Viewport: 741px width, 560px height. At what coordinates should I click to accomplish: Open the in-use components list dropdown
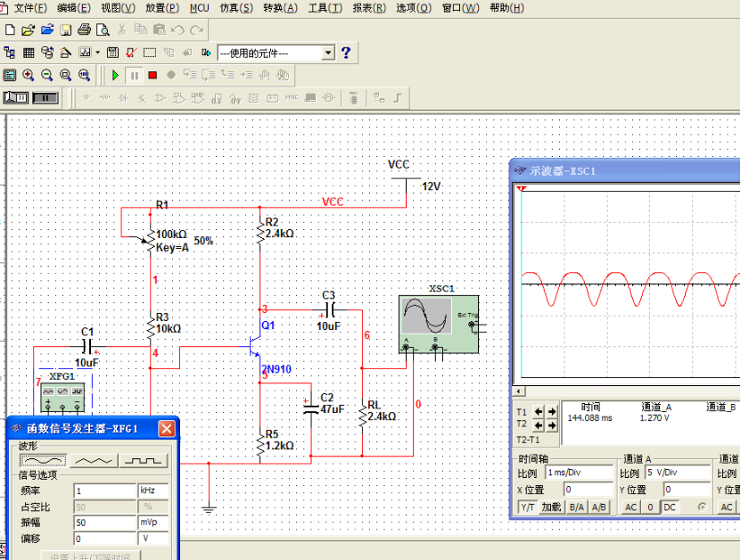(x=328, y=53)
